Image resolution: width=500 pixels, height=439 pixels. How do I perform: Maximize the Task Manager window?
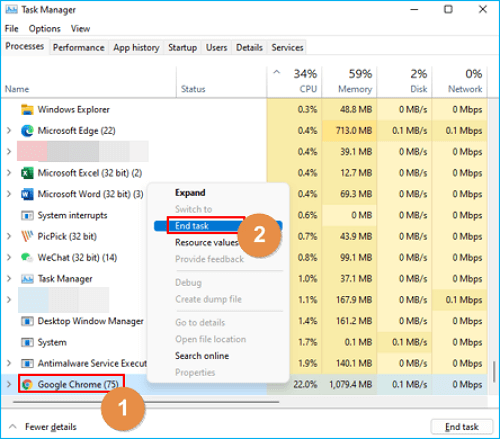448,9
